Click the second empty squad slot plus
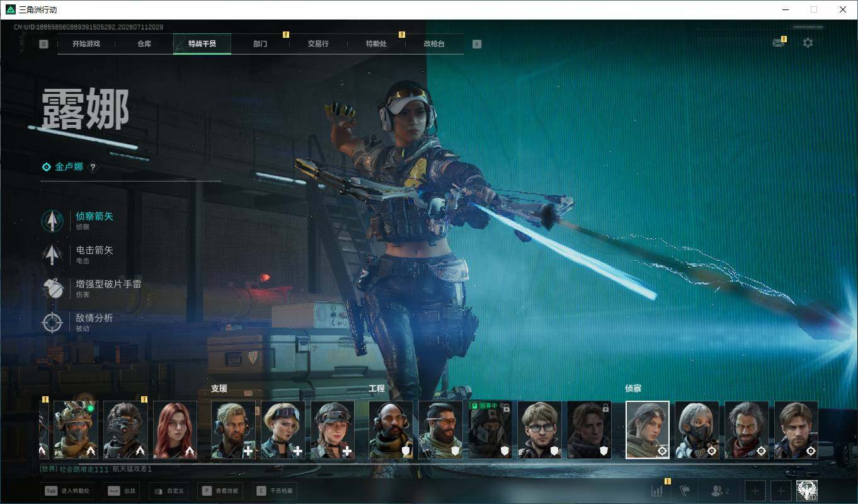Screen dimensions: 858x504 point(781,490)
